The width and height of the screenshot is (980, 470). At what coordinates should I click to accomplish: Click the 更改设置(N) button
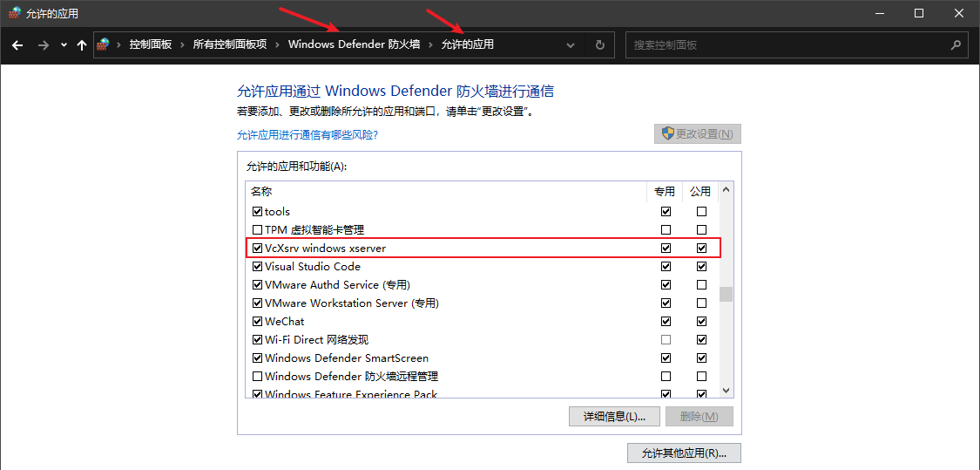pos(698,134)
